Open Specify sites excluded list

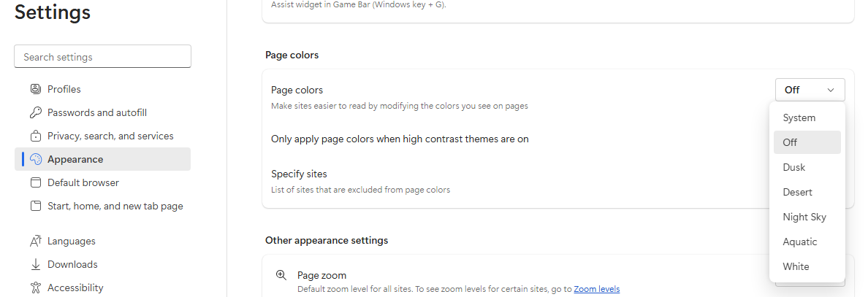coord(516,182)
